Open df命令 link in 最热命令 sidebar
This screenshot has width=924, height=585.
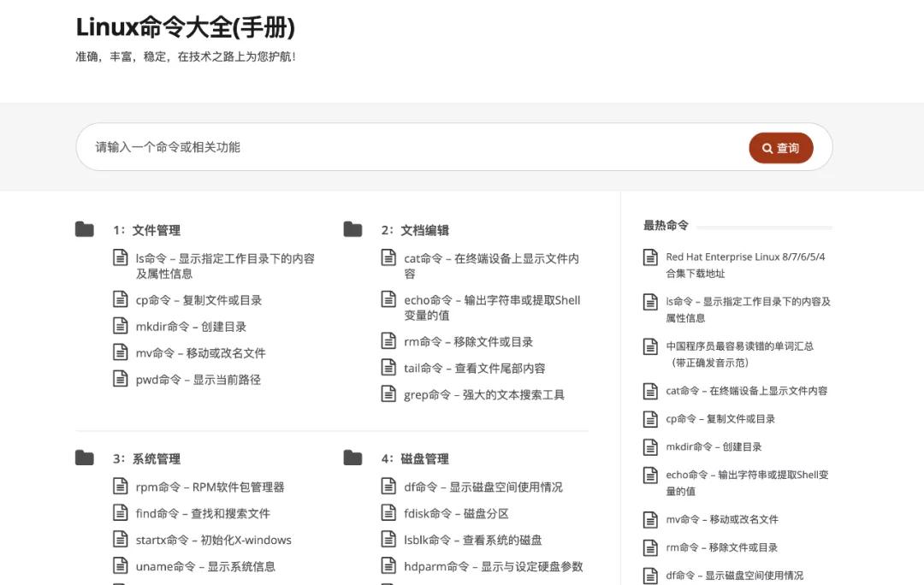(734, 575)
